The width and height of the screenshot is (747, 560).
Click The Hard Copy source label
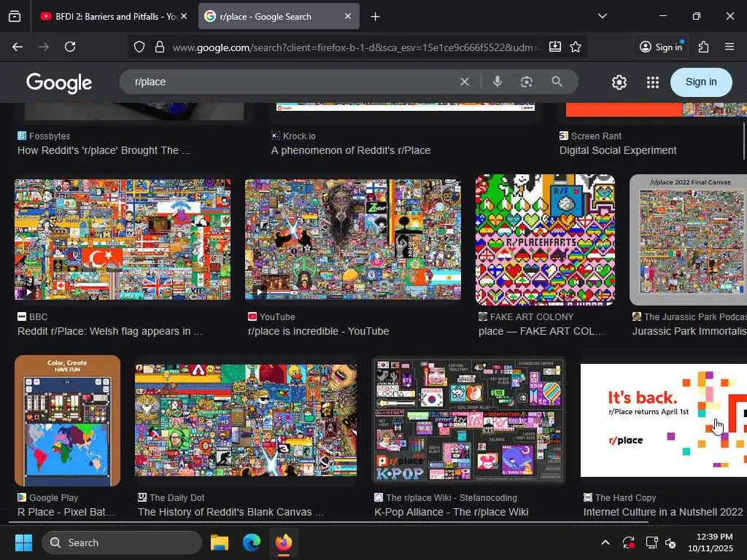(625, 498)
